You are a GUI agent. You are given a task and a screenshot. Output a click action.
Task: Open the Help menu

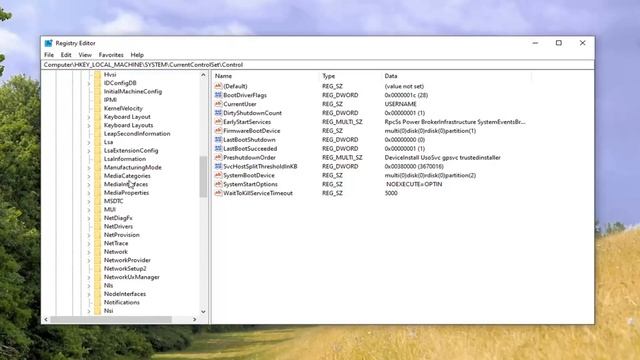(137, 55)
